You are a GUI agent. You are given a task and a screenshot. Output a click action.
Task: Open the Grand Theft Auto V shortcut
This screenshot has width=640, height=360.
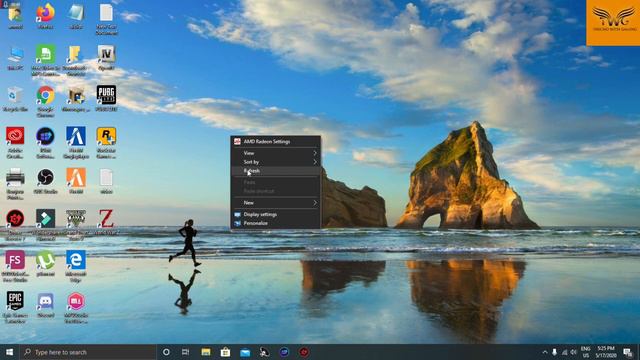click(76, 225)
